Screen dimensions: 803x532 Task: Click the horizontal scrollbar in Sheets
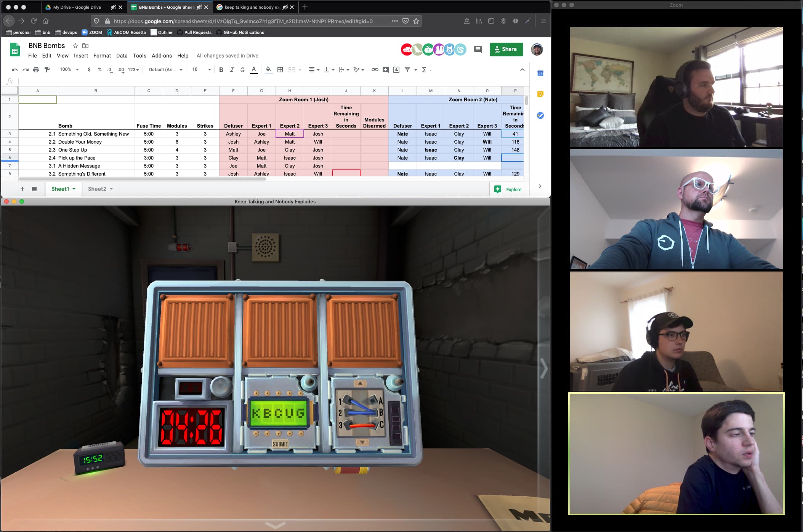(142, 179)
